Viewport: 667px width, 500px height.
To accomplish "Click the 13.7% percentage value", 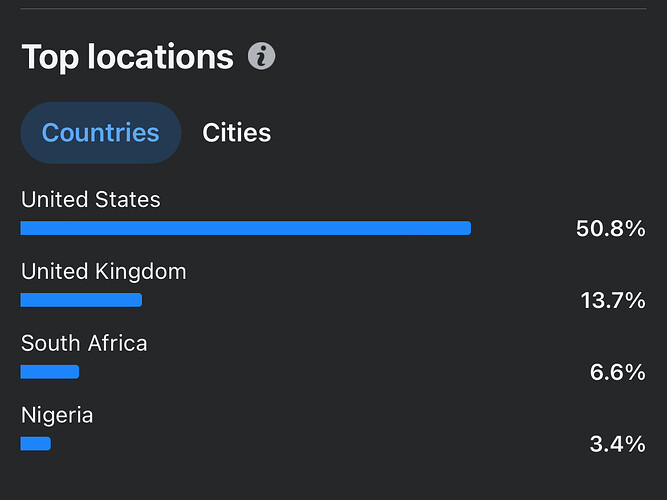I will [612, 300].
